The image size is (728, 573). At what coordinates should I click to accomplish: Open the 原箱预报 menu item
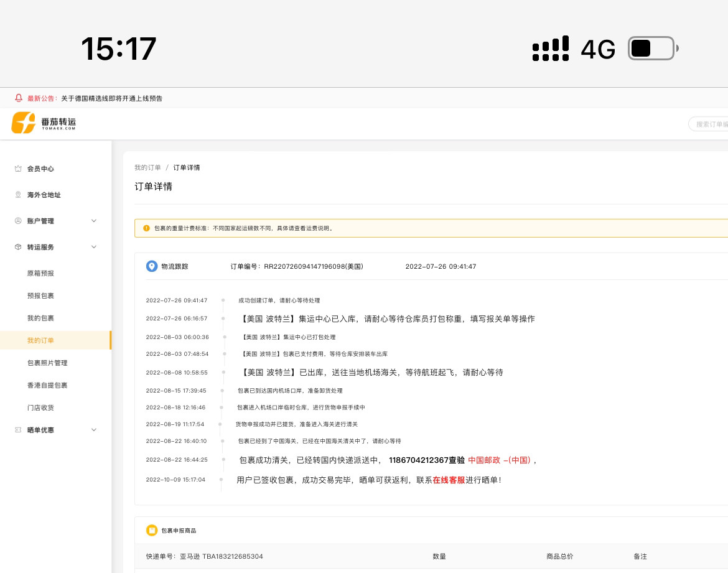point(41,273)
